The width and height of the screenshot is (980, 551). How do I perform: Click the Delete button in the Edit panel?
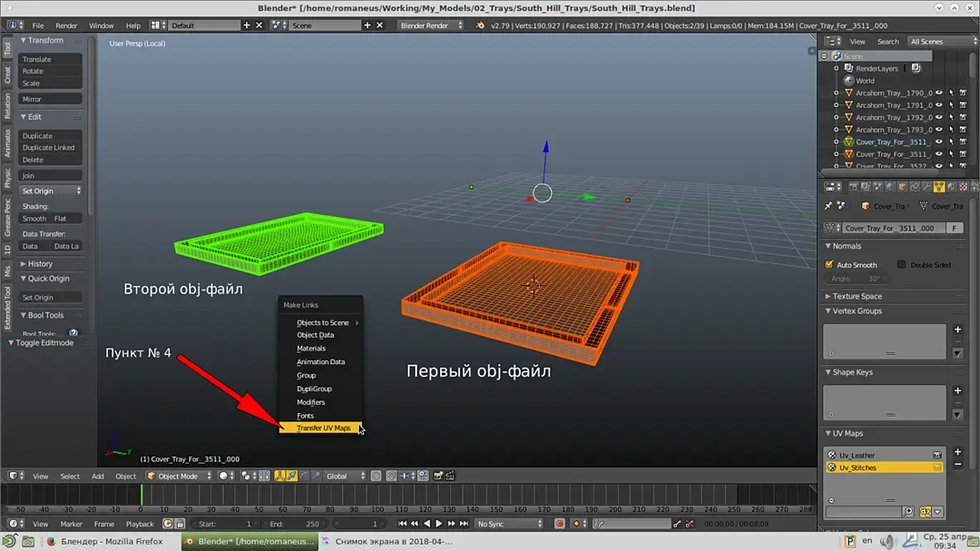click(51, 160)
